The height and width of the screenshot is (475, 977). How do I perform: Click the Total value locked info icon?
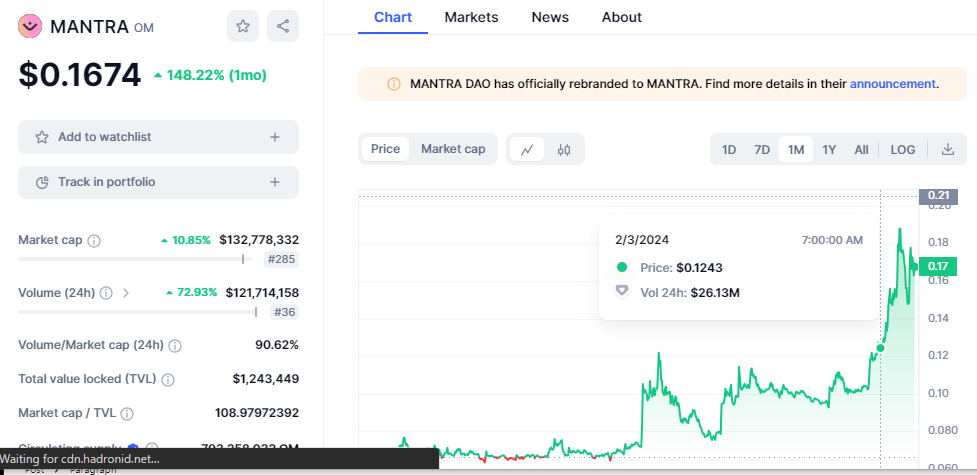pyautogui.click(x=168, y=380)
